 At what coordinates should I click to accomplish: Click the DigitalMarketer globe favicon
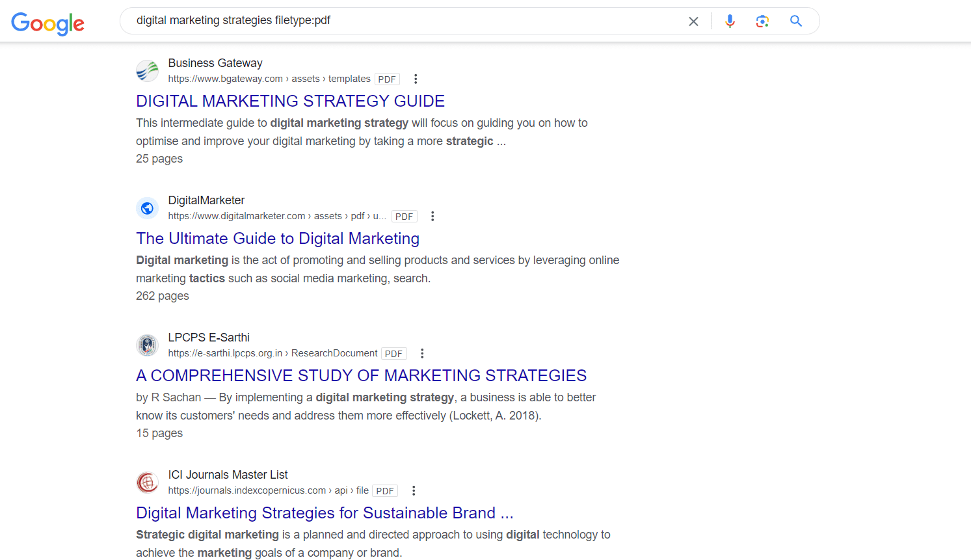point(147,207)
